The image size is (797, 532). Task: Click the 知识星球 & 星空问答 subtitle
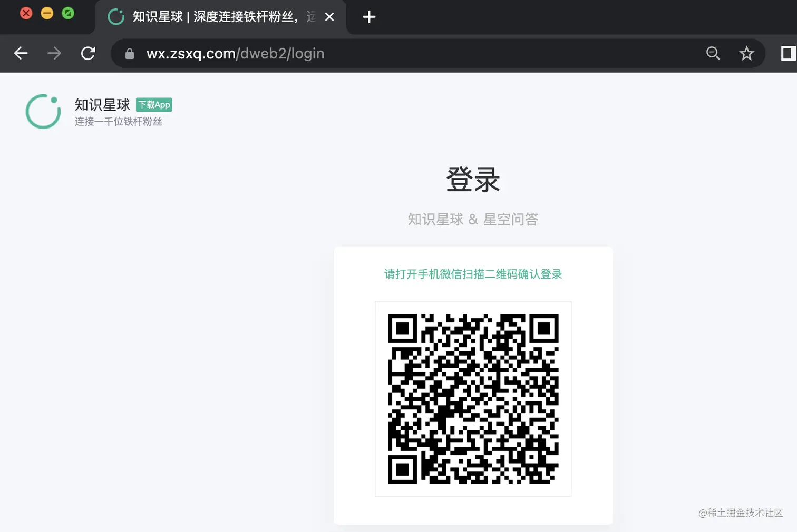click(x=473, y=219)
